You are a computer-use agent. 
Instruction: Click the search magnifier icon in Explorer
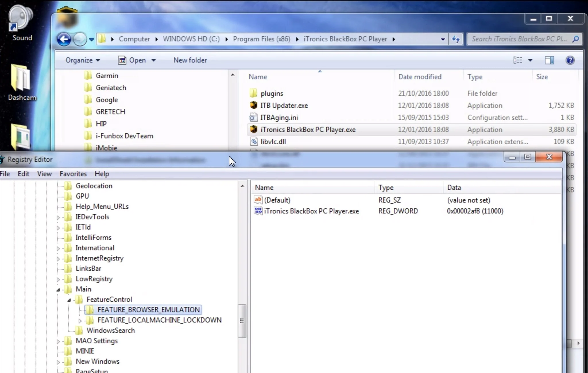pos(575,39)
